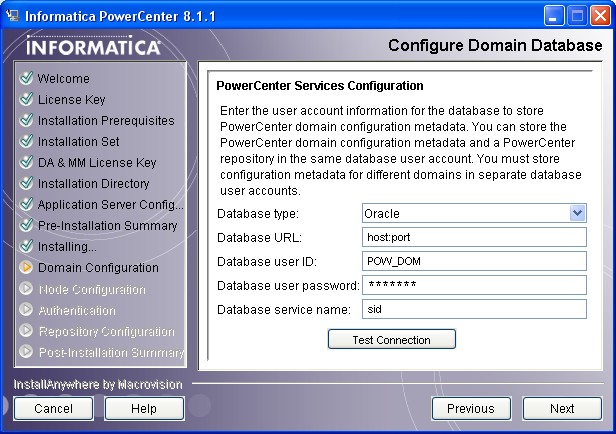
Task: Click the Installation Directory checkmark icon
Action: pyautogui.click(x=26, y=183)
